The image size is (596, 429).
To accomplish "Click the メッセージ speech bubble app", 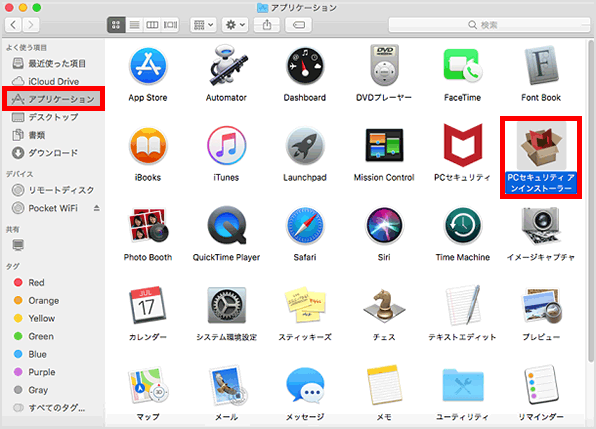I will (x=305, y=385).
